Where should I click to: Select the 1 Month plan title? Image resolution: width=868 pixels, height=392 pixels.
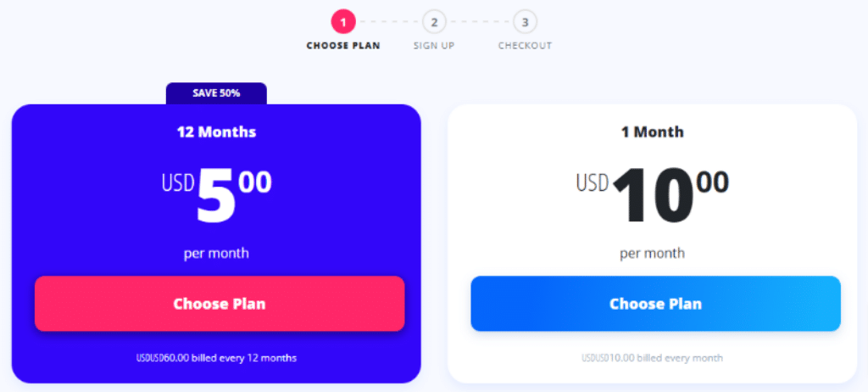point(652,132)
